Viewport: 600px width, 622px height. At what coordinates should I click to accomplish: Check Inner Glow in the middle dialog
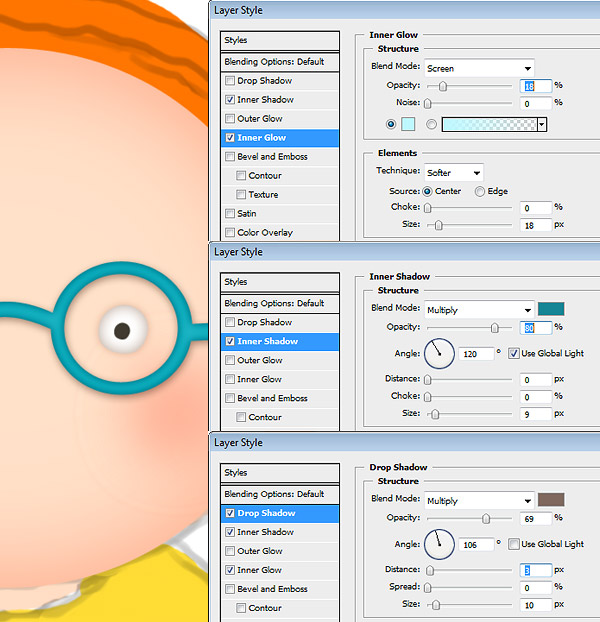(230, 379)
